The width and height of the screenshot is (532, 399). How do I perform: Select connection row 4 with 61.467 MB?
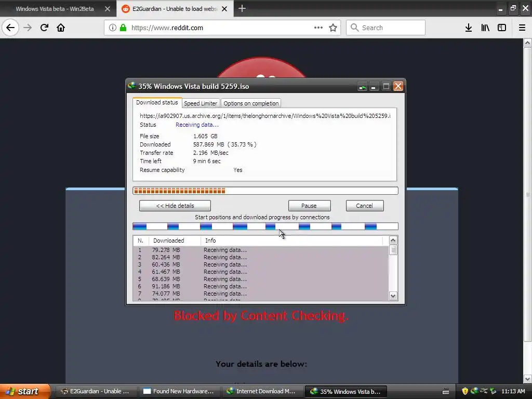coord(261,272)
